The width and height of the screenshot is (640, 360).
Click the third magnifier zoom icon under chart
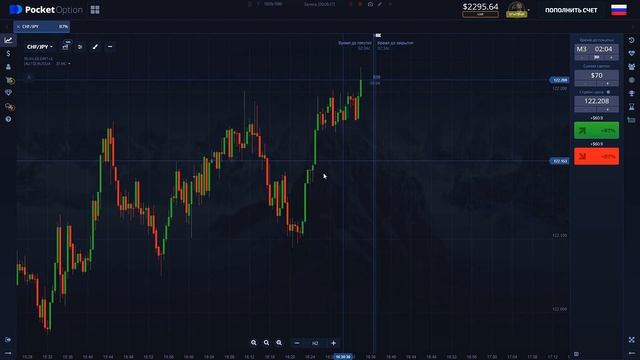(x=279, y=343)
